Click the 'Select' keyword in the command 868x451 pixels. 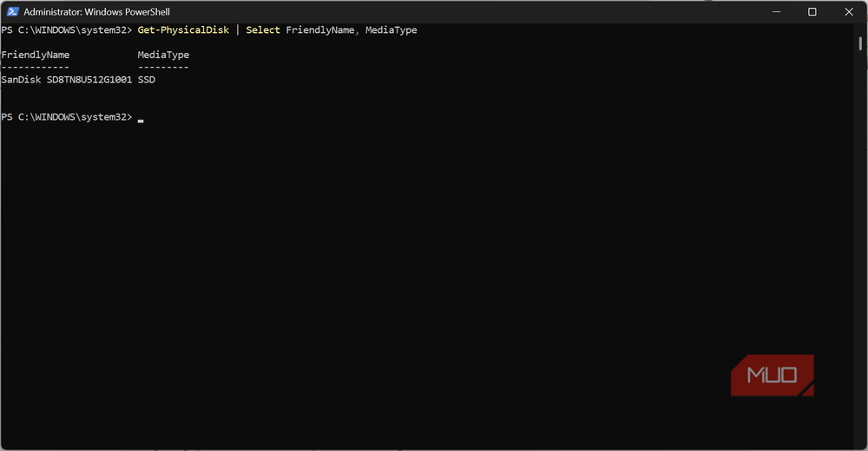[263, 29]
